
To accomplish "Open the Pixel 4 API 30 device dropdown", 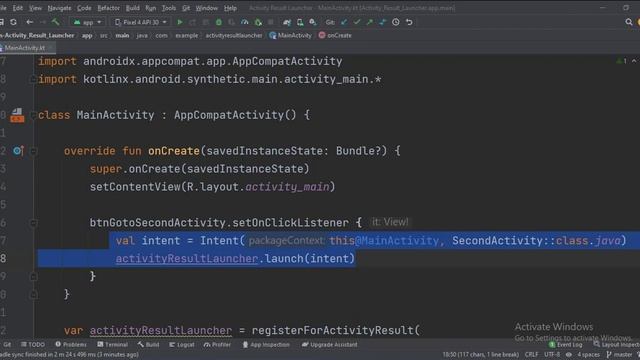I will (x=140, y=22).
